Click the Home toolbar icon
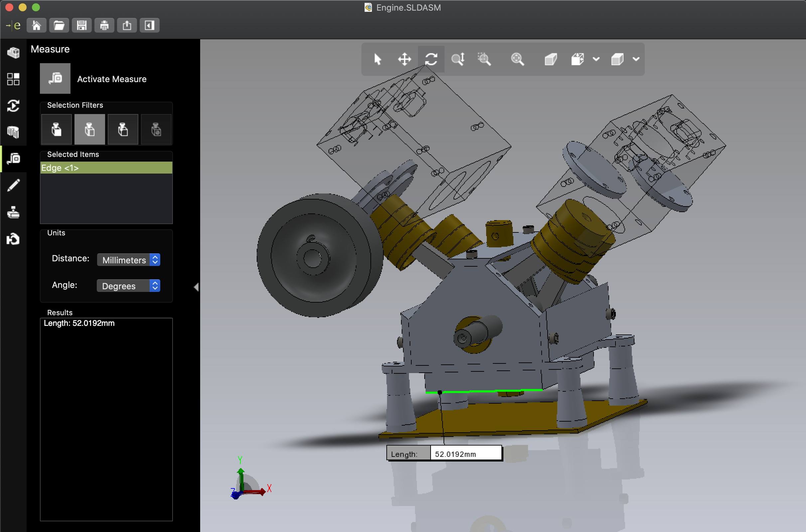 [x=36, y=25]
